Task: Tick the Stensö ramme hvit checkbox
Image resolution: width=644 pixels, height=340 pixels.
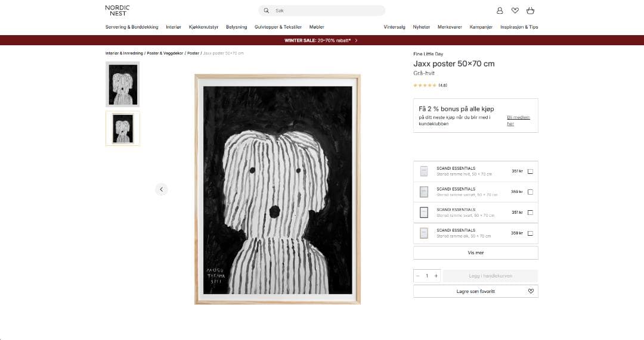Action: pyautogui.click(x=530, y=171)
